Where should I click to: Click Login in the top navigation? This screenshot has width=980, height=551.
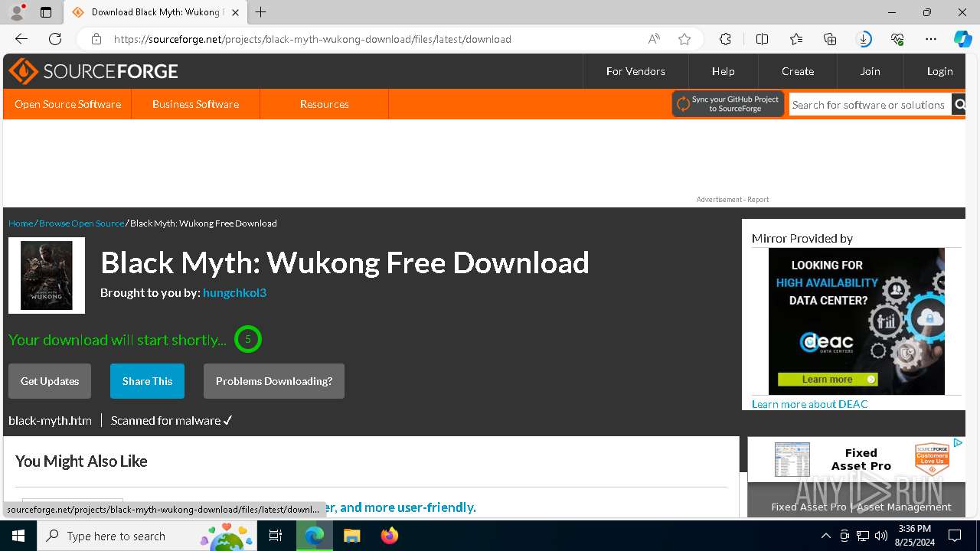[939, 71]
